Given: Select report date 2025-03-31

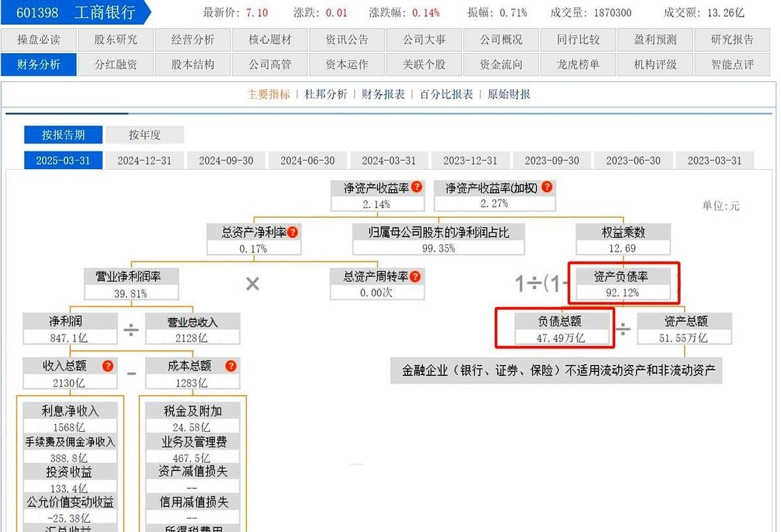Looking at the screenshot, I should coord(63,161).
